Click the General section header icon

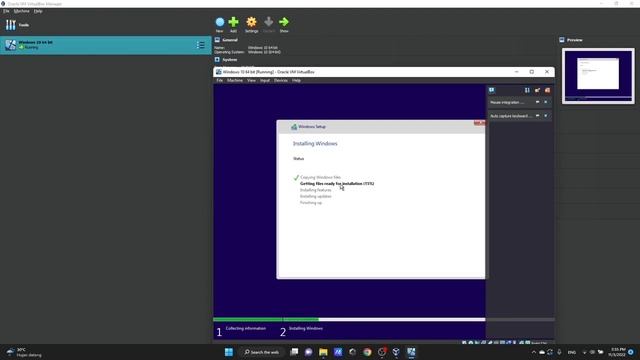coord(217,40)
